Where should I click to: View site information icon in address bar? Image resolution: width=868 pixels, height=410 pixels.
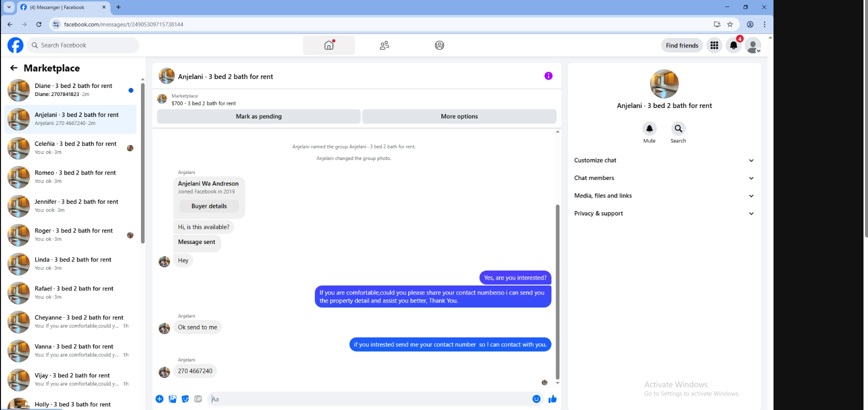point(56,24)
